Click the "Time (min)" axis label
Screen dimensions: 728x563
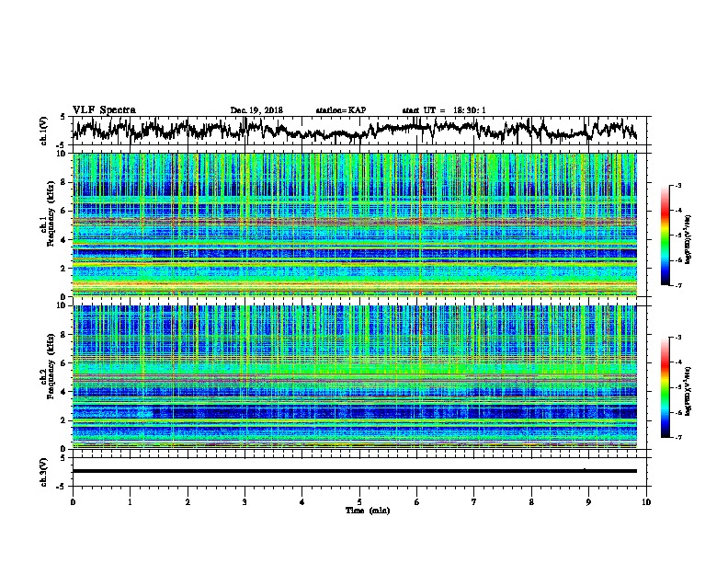368,511
